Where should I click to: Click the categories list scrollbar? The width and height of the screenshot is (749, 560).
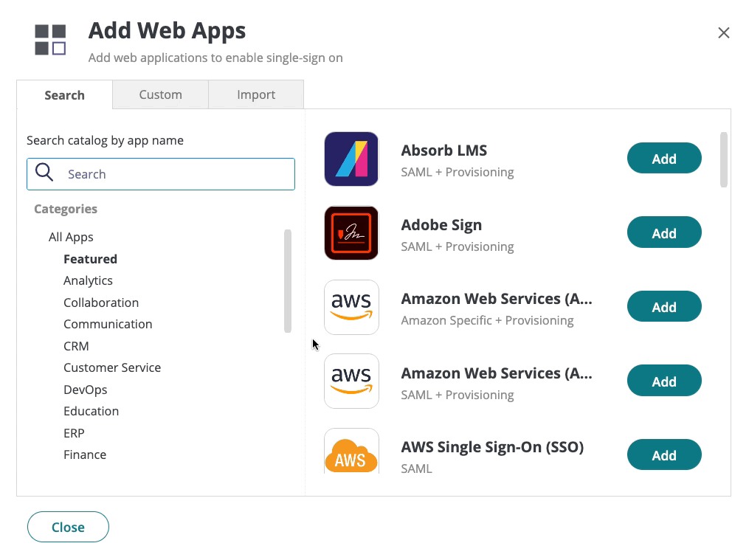coord(288,280)
